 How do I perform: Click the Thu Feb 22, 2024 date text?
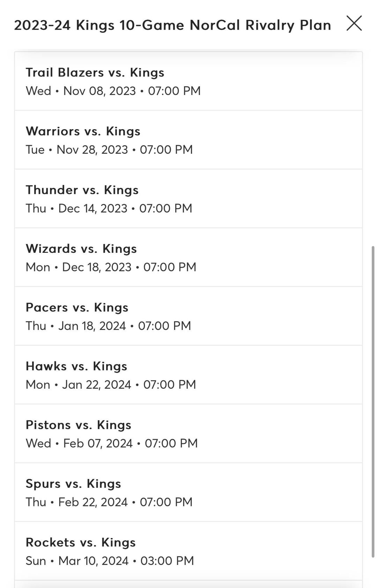point(109,502)
